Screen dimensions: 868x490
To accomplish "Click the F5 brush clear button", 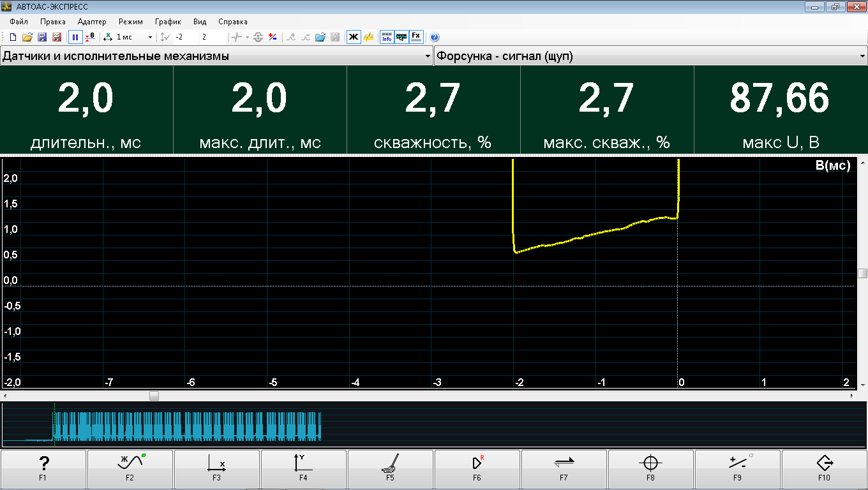I will click(390, 469).
